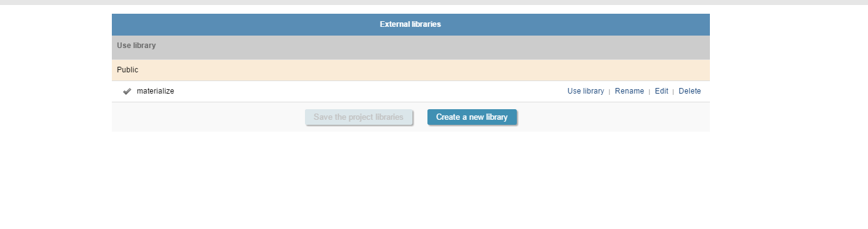868x229 pixels.
Task: Create a new library
Action: point(472,117)
